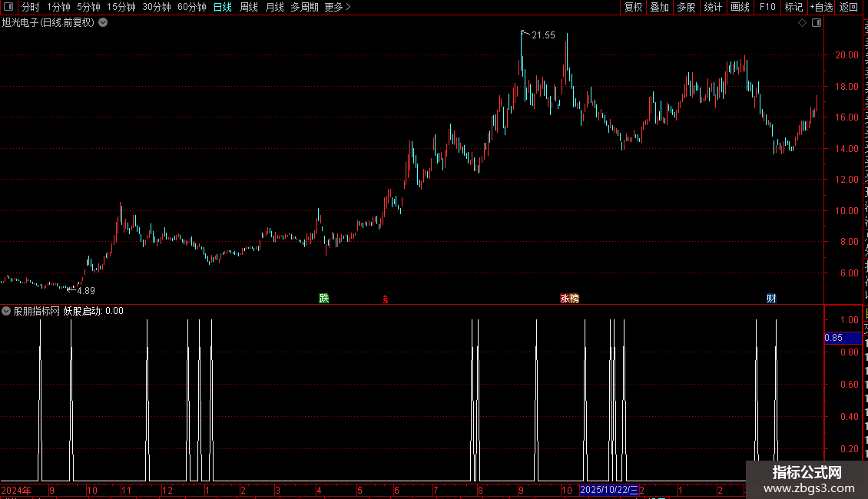Click the 叠加 overlay button
This screenshot has width=868, height=499.
660,7
